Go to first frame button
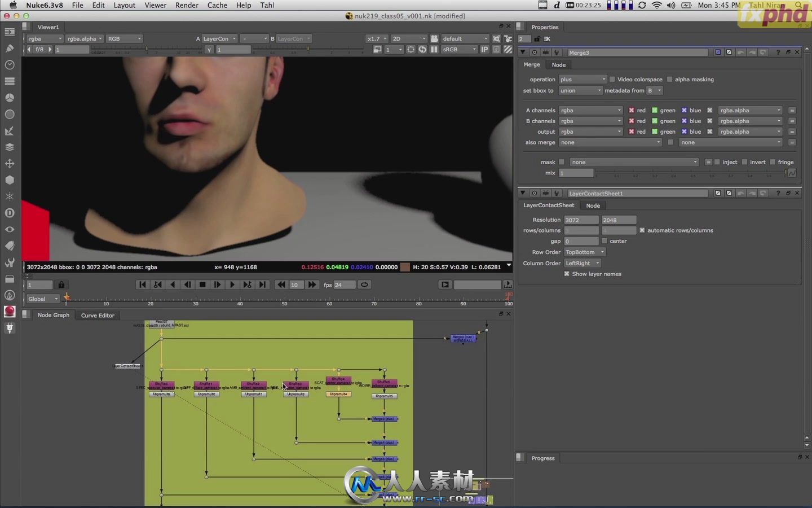812x508 pixels. point(143,285)
